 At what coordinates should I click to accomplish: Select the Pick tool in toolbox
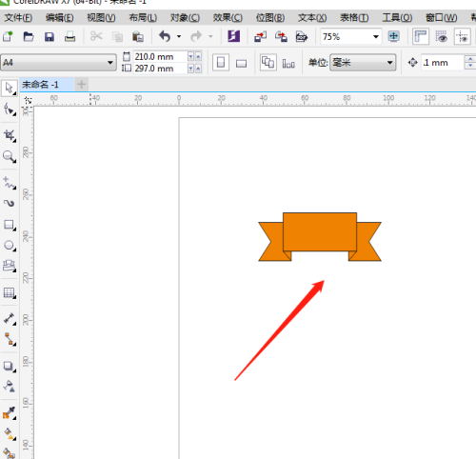(x=10, y=89)
